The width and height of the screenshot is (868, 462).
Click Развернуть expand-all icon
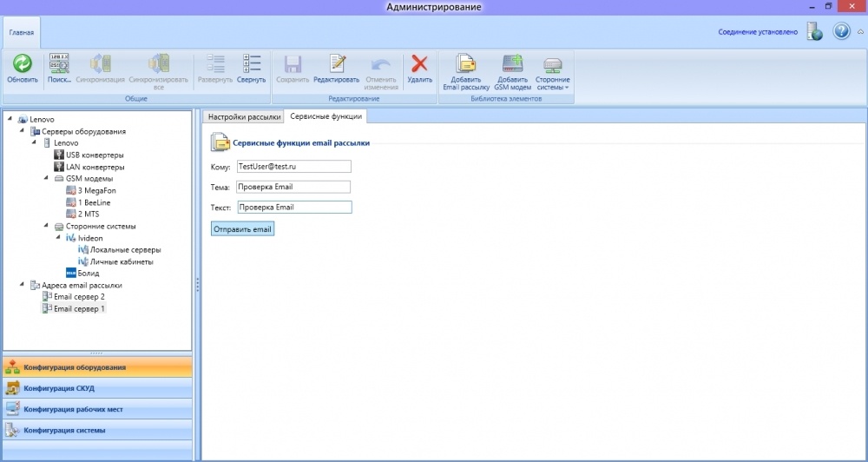coord(215,63)
